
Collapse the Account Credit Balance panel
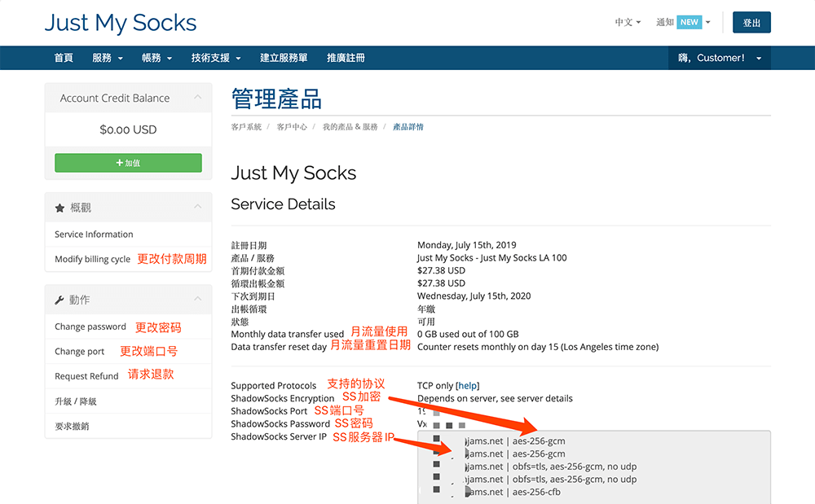pos(197,98)
